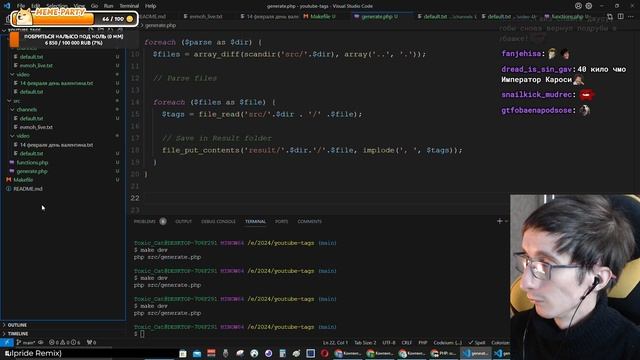Expand the OUTLINE section
The width and height of the screenshot is (640, 360).
(63, 325)
